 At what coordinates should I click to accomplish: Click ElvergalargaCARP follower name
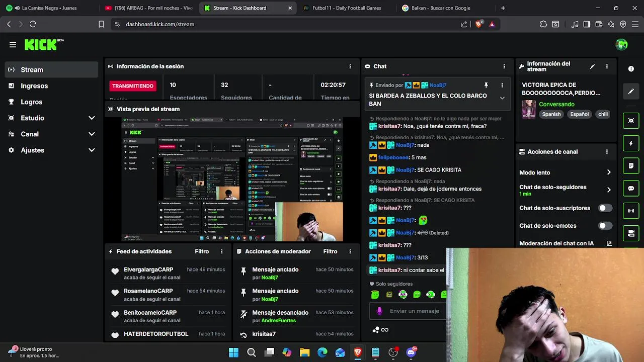click(148, 270)
